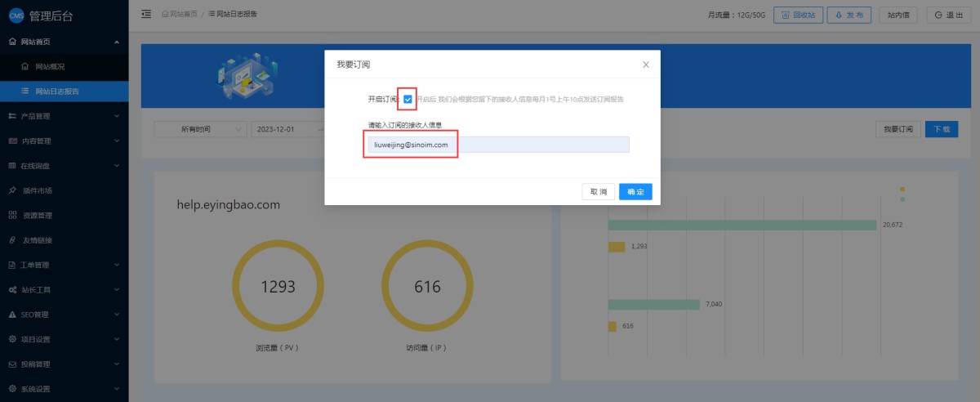The width and height of the screenshot is (980, 402).
Task: Click the 网站日志报告 list icon in sidebar
Action: (25, 91)
